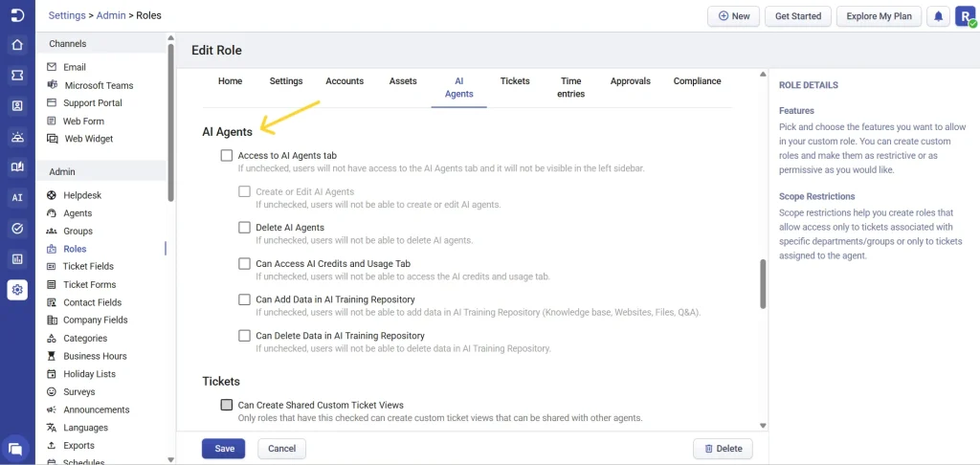The width and height of the screenshot is (980, 465).
Task: Click the Helpdesk globe icon
Action: 52,195
